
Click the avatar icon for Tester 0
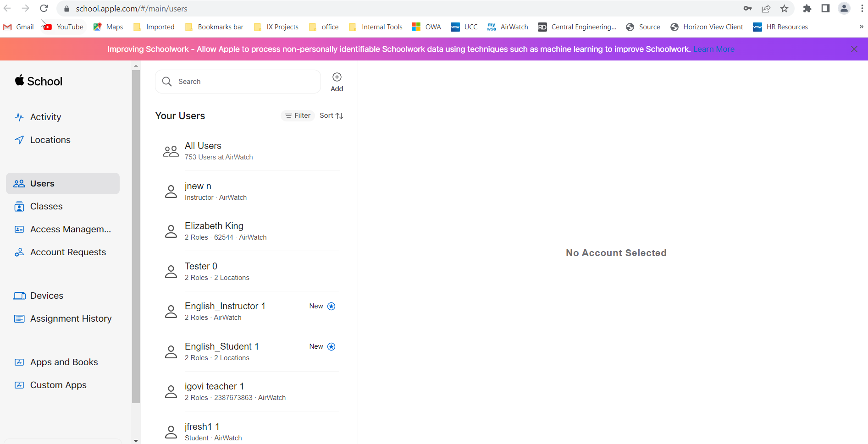(171, 272)
